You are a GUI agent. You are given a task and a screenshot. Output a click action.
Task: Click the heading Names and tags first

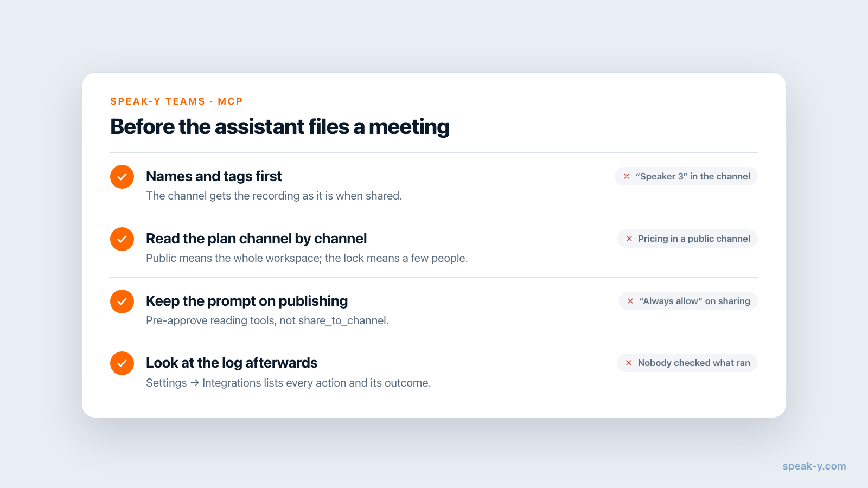[x=214, y=176]
